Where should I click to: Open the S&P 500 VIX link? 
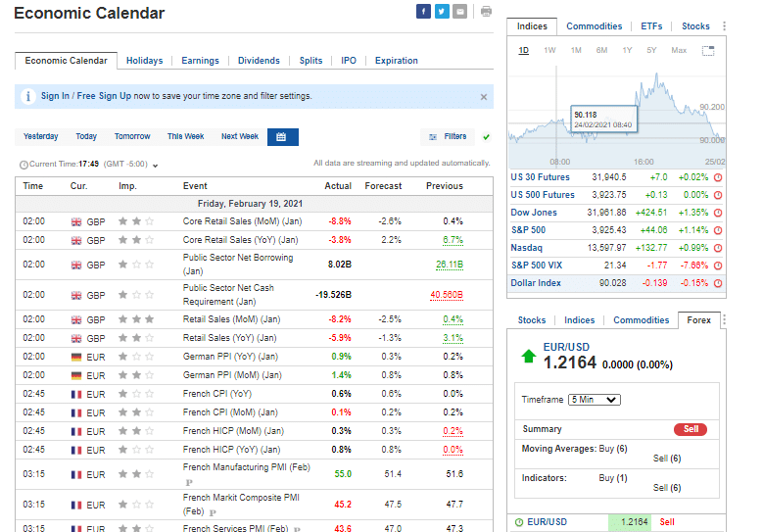537,266
